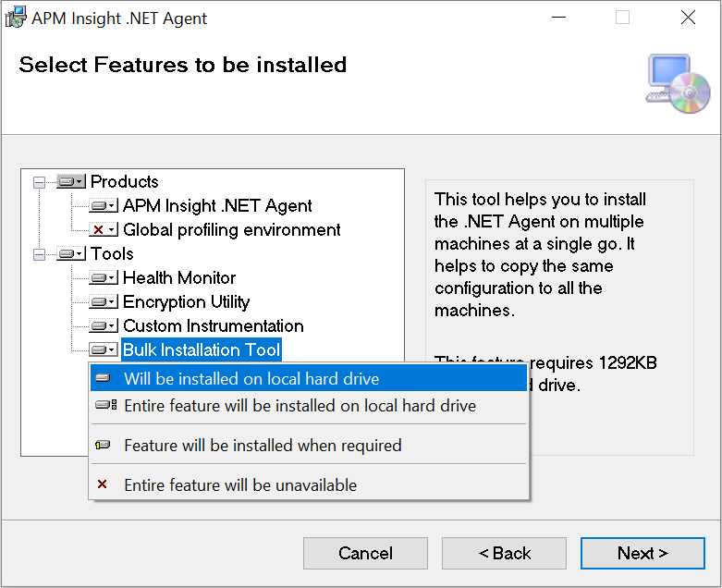The width and height of the screenshot is (722, 588).
Task: Collapse the Tools tree node
Action: [39, 254]
